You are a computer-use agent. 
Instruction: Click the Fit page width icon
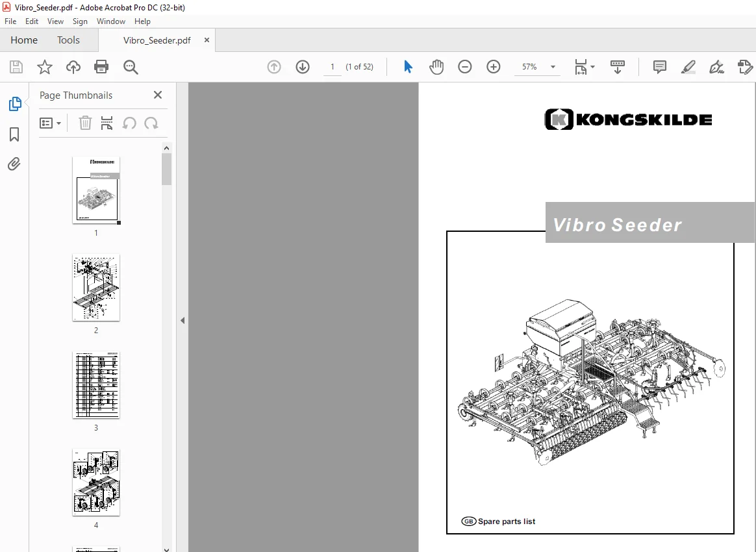(x=581, y=67)
